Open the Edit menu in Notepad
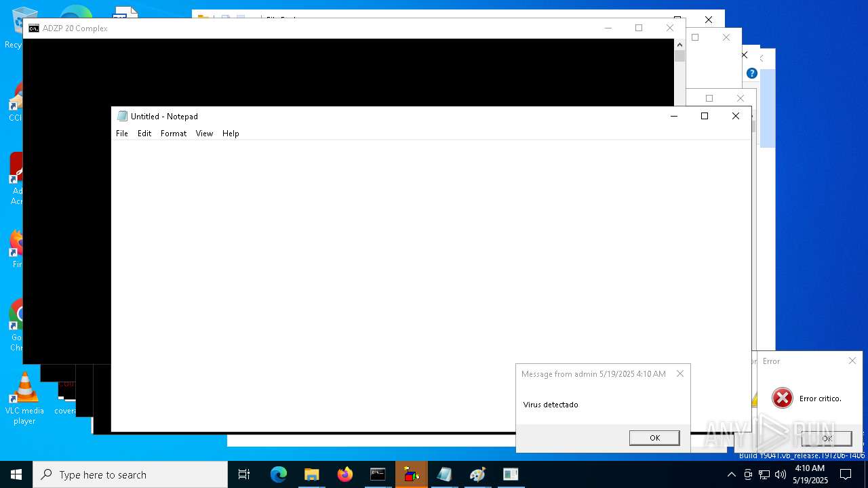This screenshot has width=868, height=488. pos(144,134)
